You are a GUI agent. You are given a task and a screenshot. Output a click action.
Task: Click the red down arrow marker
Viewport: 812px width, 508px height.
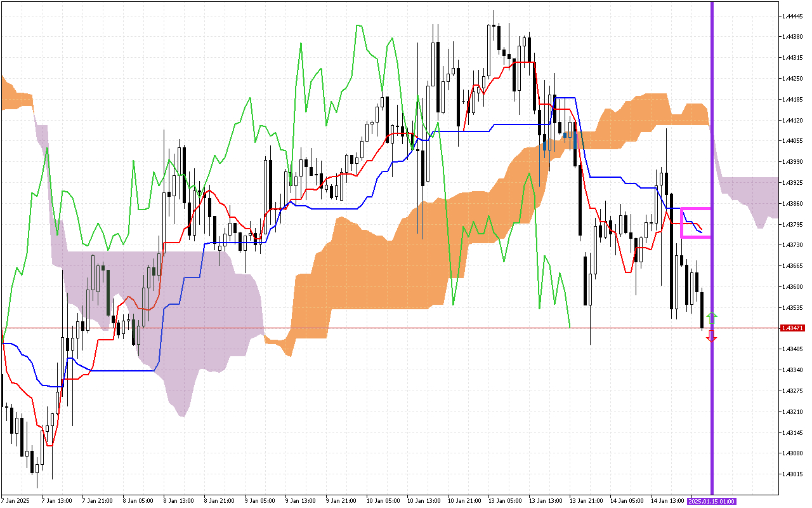tap(712, 337)
